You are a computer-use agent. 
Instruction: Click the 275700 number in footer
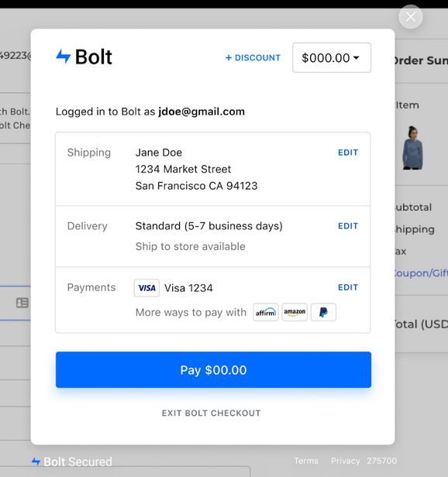[x=381, y=461]
